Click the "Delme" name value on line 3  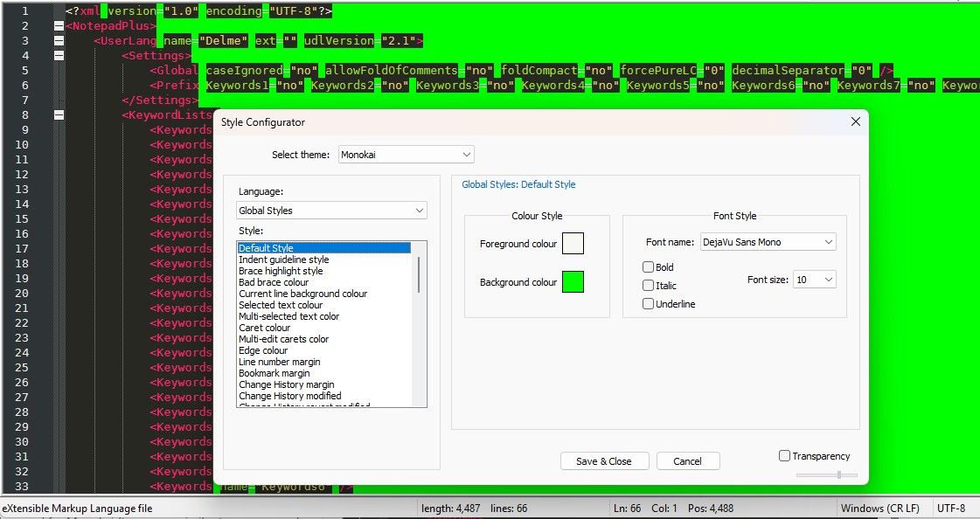click(223, 40)
